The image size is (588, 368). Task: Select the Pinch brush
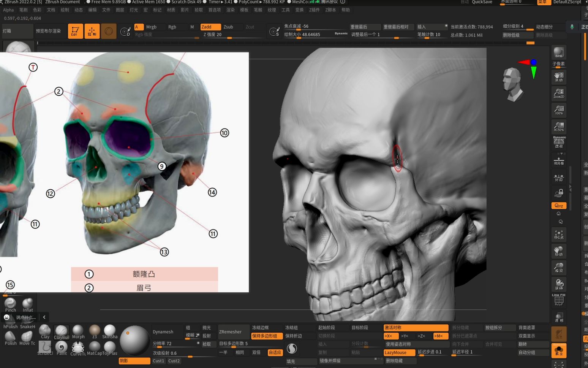coord(10,305)
